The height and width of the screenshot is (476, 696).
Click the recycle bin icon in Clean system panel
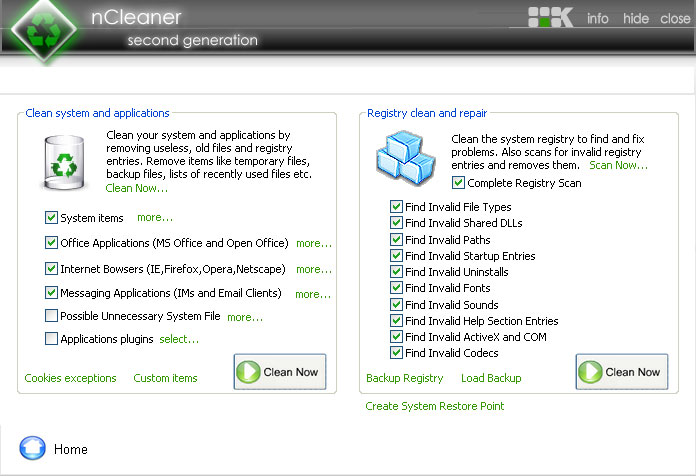tap(64, 163)
